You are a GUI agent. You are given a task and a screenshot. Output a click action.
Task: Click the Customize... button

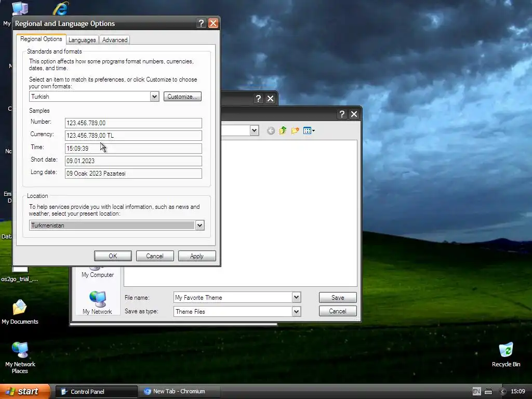[182, 96]
